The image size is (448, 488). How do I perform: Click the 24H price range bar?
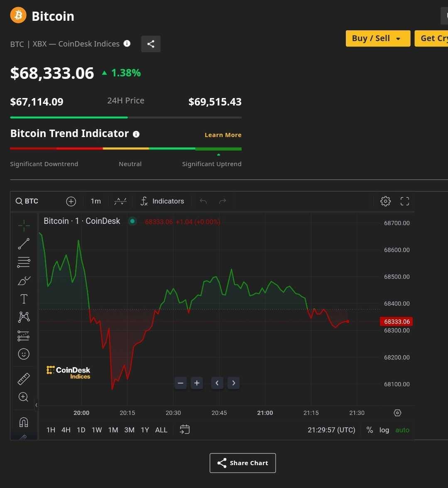point(126,118)
